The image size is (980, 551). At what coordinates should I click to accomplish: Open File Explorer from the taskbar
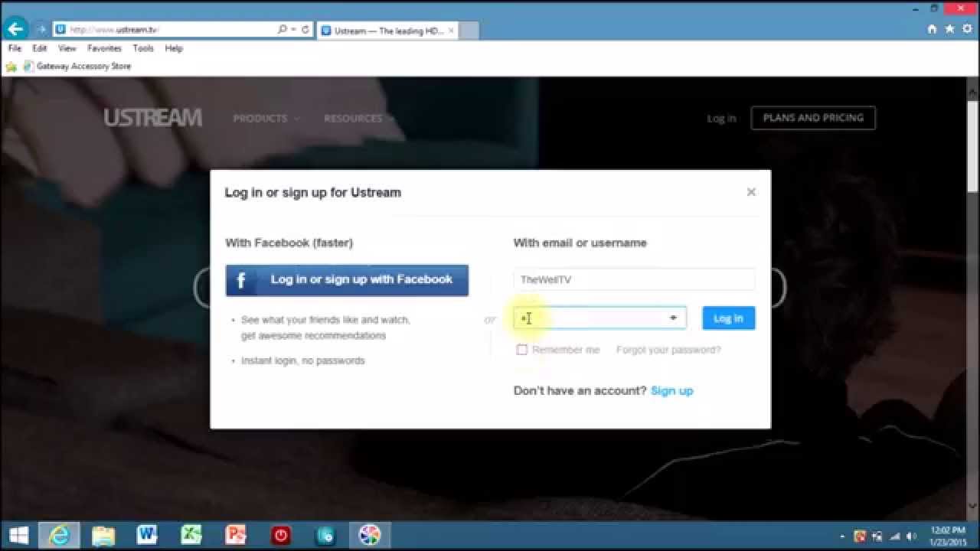click(103, 535)
